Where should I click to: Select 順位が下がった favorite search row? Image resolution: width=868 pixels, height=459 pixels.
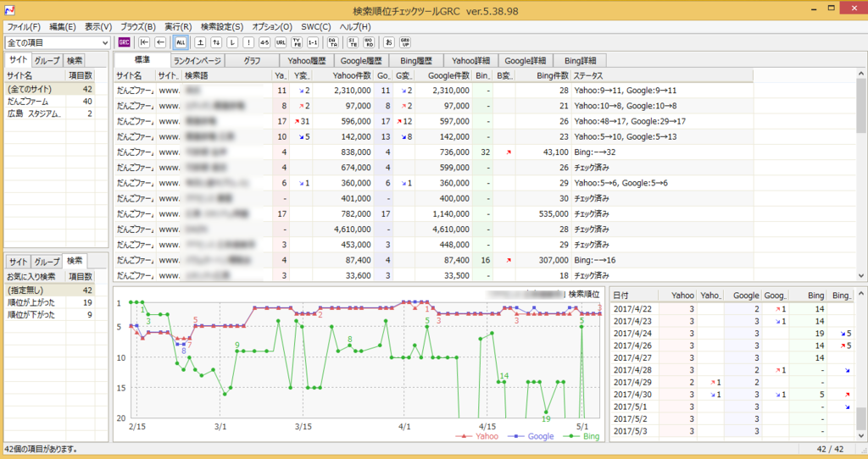[x=48, y=315]
